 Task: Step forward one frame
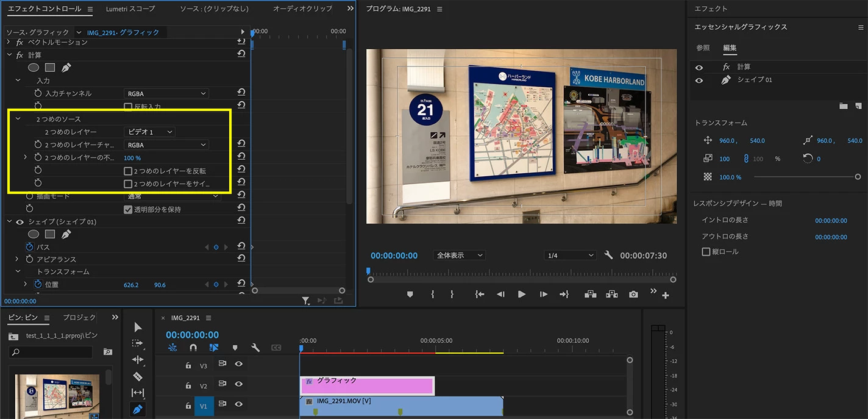(543, 294)
